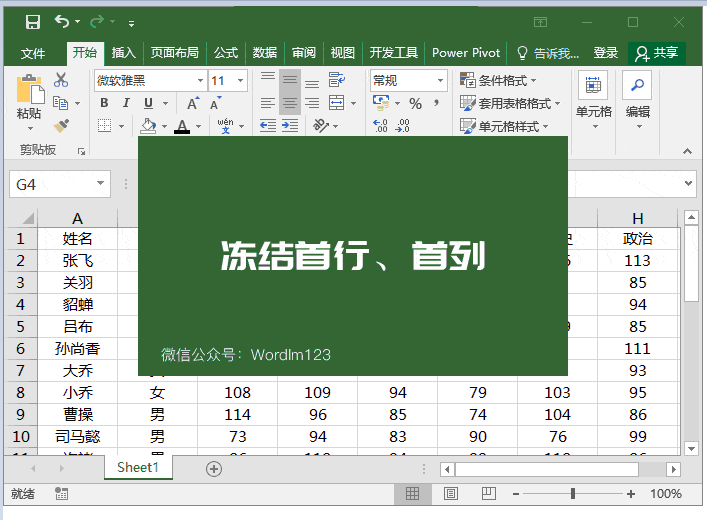707x520 pixels.
Task: Apply comma style
Action: coord(436,104)
